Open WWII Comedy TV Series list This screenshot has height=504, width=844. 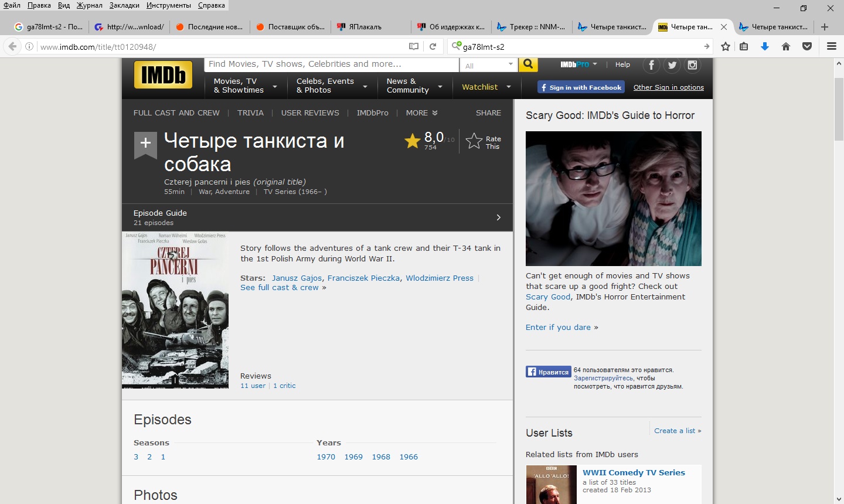[634, 472]
